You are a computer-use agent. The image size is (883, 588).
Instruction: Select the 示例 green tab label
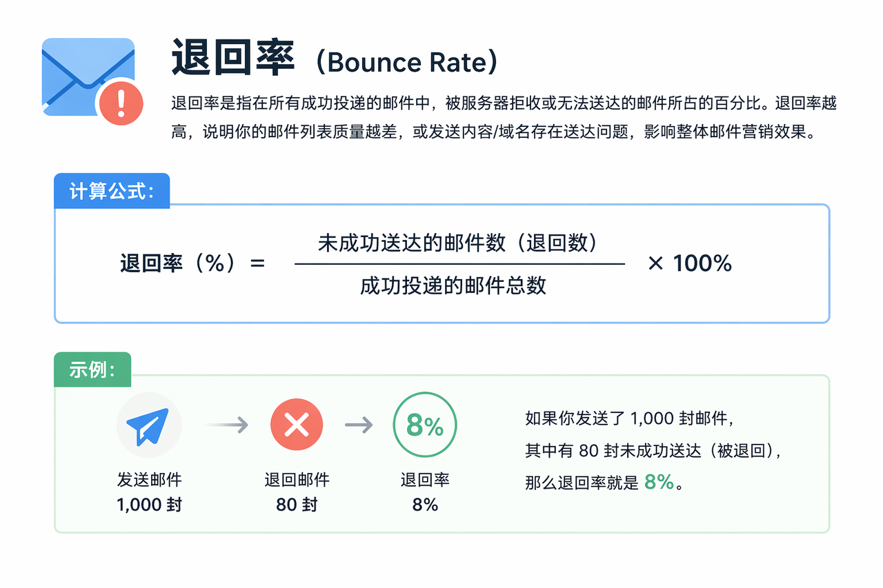coord(92,369)
